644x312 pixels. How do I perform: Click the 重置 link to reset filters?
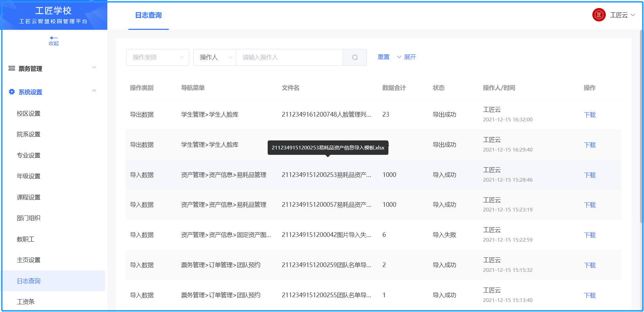[383, 57]
